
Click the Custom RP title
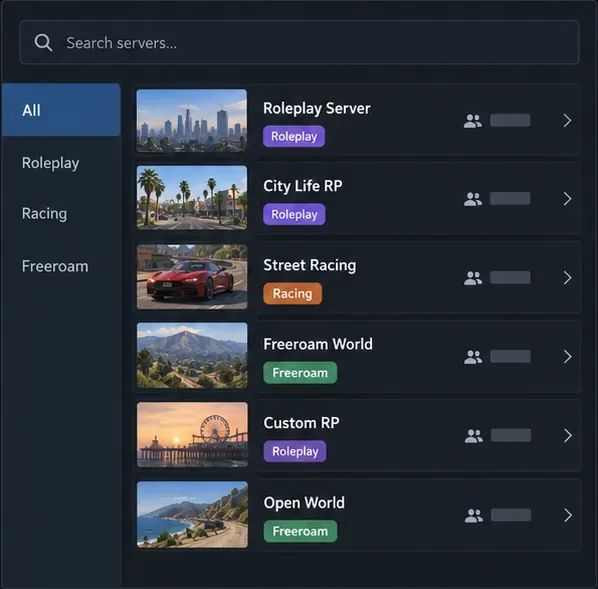[x=301, y=423]
